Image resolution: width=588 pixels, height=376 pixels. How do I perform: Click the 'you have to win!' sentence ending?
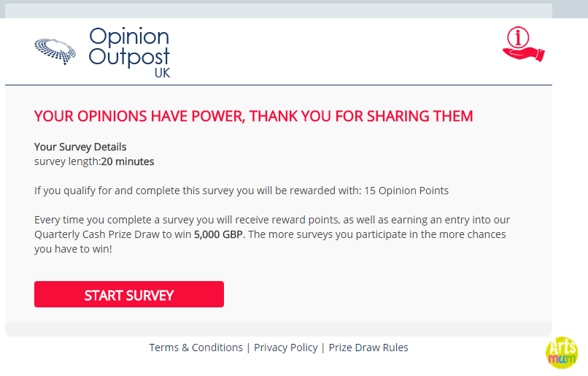click(73, 249)
